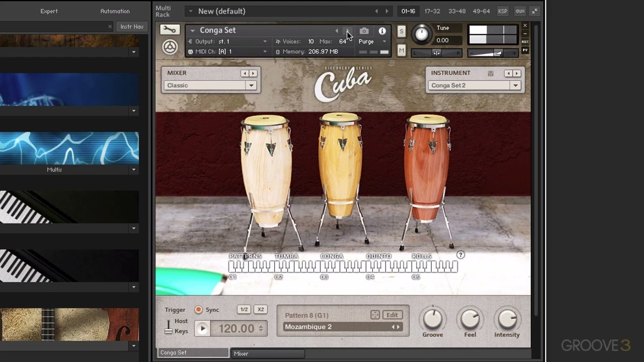Clear the browser search field X
The image size is (644, 362).
point(110,27)
